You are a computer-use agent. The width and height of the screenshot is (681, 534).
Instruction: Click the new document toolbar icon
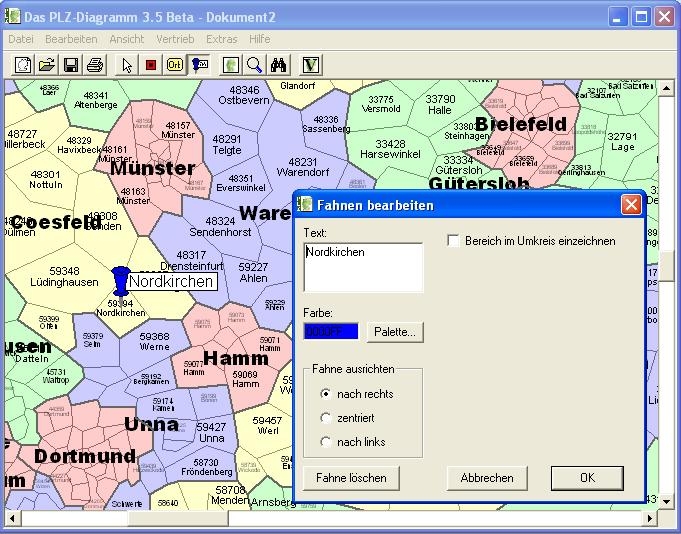pos(23,65)
